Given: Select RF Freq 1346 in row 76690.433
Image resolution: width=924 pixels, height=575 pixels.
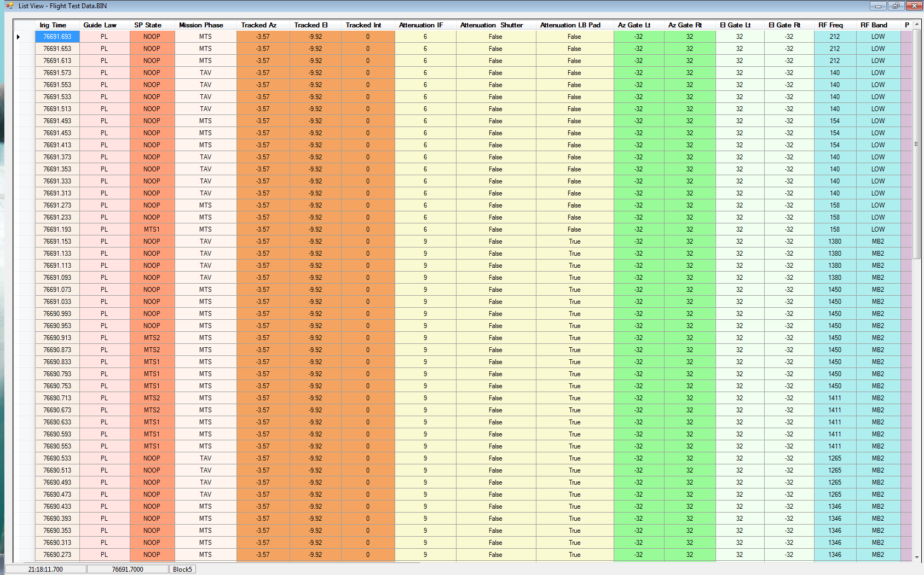Looking at the screenshot, I should (835, 507).
